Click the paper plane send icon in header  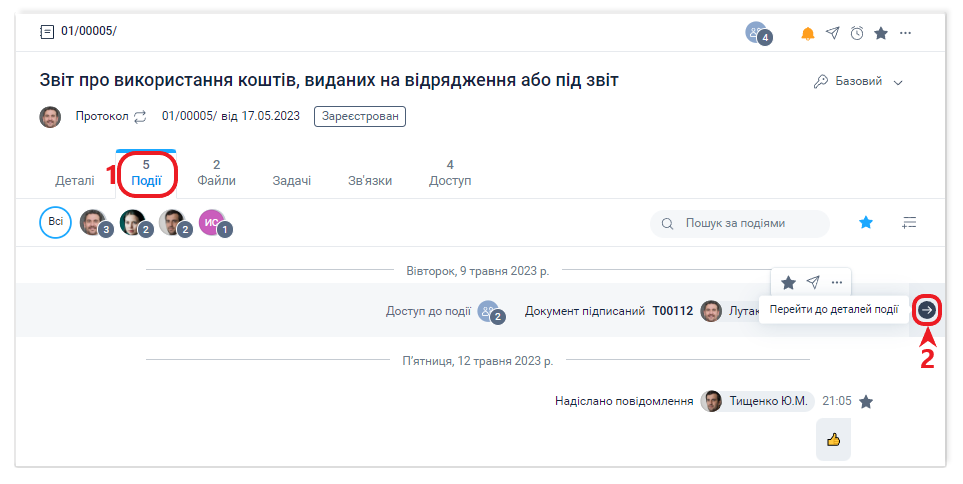click(832, 33)
